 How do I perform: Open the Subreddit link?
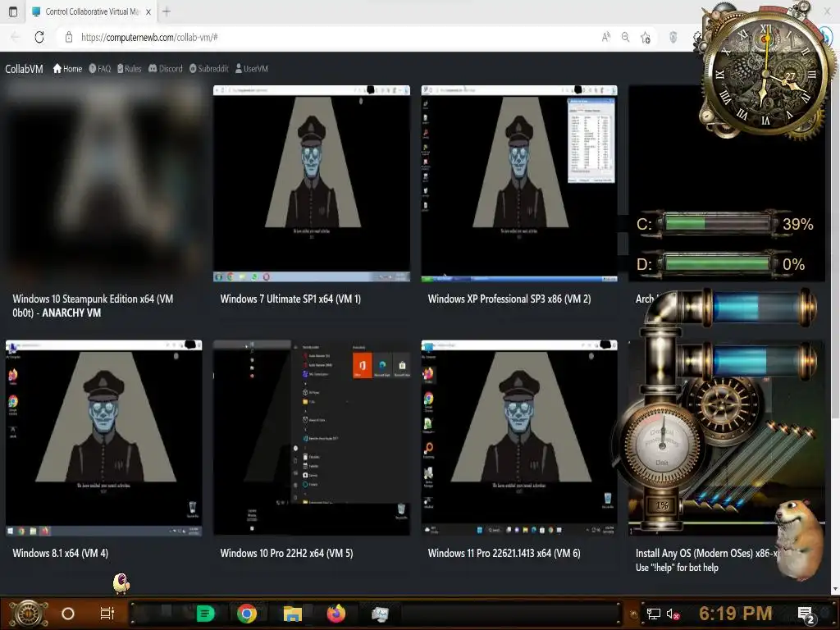click(x=208, y=69)
